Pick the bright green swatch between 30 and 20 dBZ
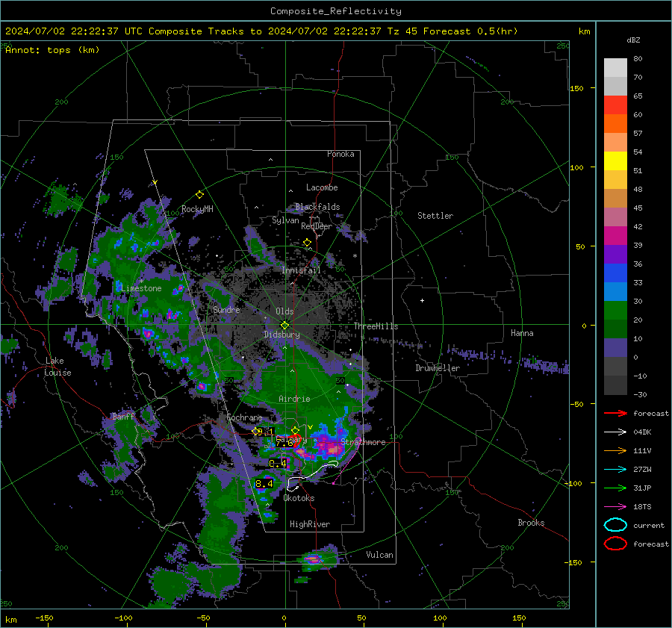Screen dimensions: 672x628 (x=615, y=311)
